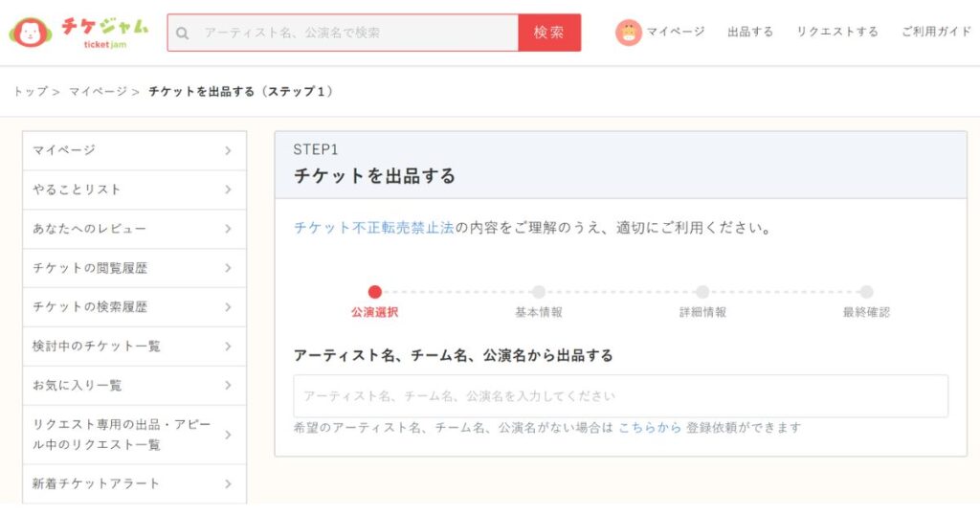
Task: Open 新着チケットアラート sidebar item
Action: [134, 483]
